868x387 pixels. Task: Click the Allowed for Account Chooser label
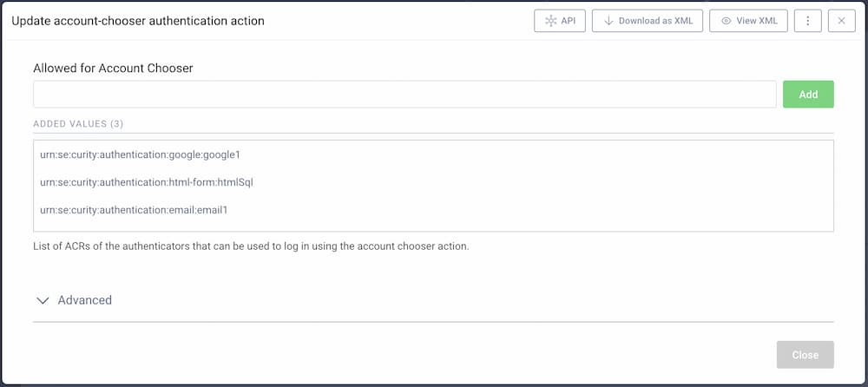(113, 68)
